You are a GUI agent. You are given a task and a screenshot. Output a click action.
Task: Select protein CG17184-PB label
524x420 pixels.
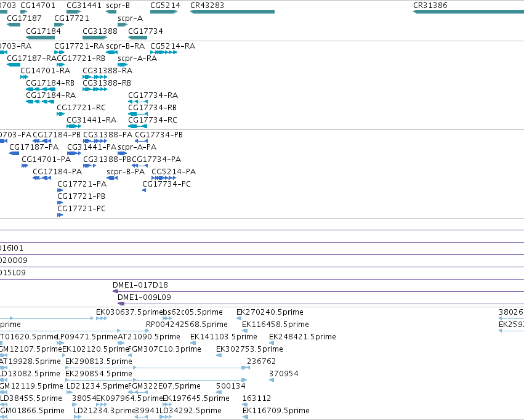[57, 135]
